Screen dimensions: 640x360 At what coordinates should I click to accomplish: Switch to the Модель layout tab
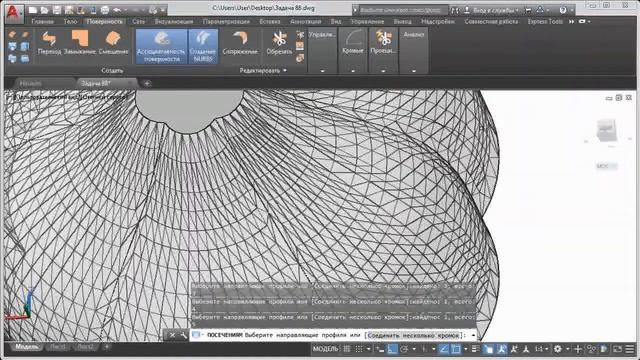click(x=27, y=347)
